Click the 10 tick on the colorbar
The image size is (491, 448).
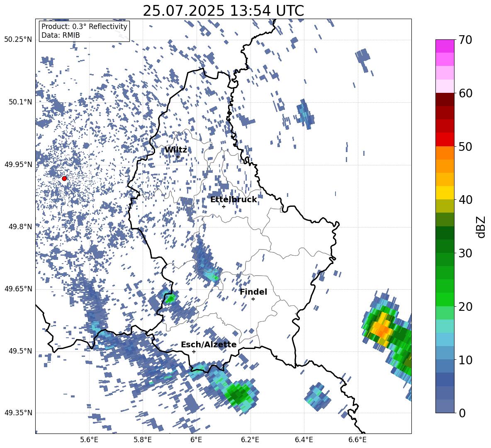tap(465, 360)
